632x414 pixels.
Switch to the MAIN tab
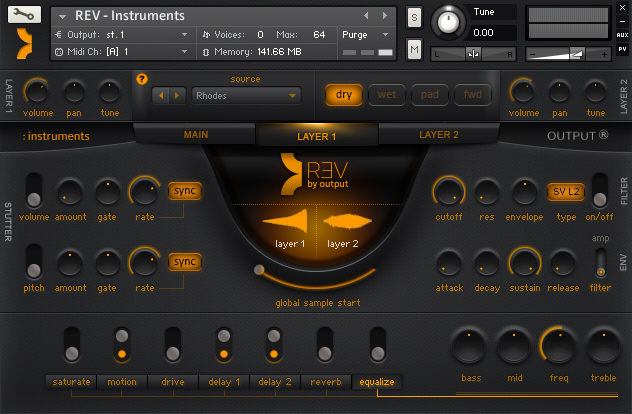click(195, 134)
